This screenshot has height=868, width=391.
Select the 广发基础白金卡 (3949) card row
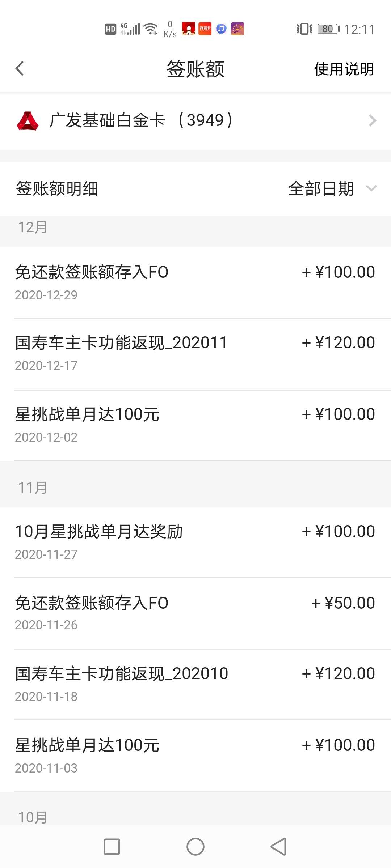[x=195, y=121]
